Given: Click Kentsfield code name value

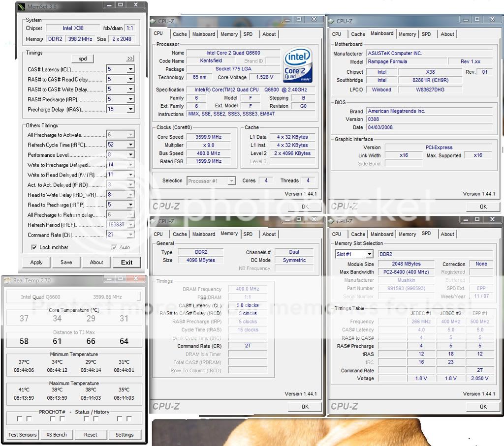Looking at the screenshot, I should coord(211,60).
